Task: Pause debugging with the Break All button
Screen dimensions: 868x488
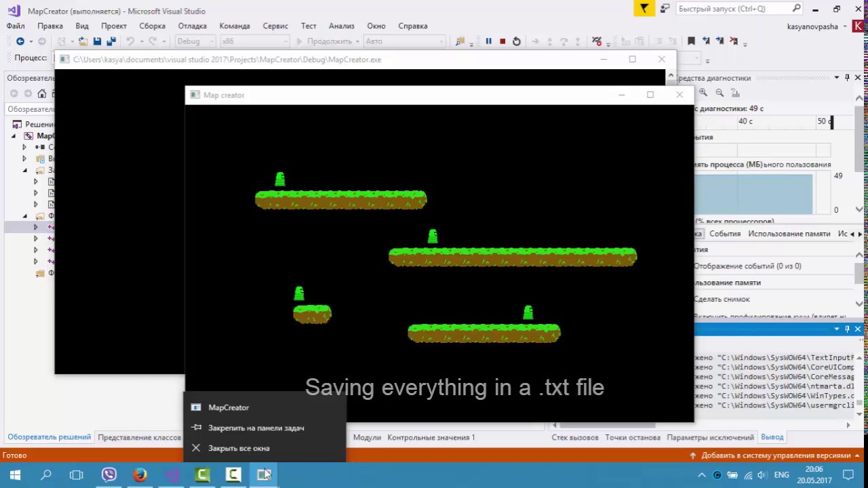Action: pos(488,41)
